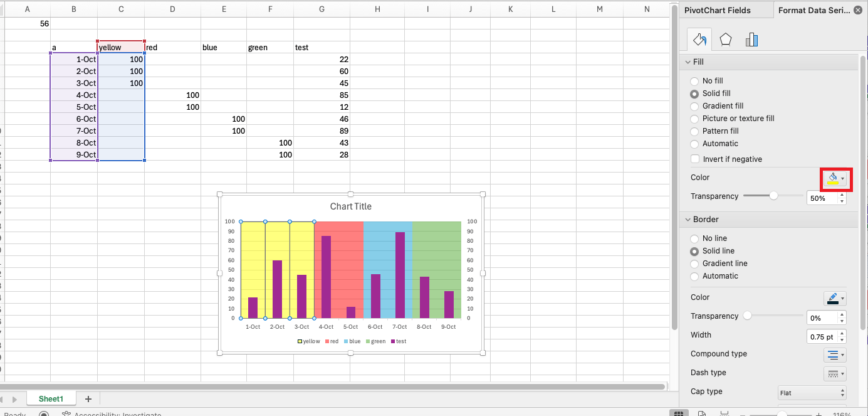Screen dimensions: 868x416
Task: Select the cell containing 56
Action: pos(27,23)
